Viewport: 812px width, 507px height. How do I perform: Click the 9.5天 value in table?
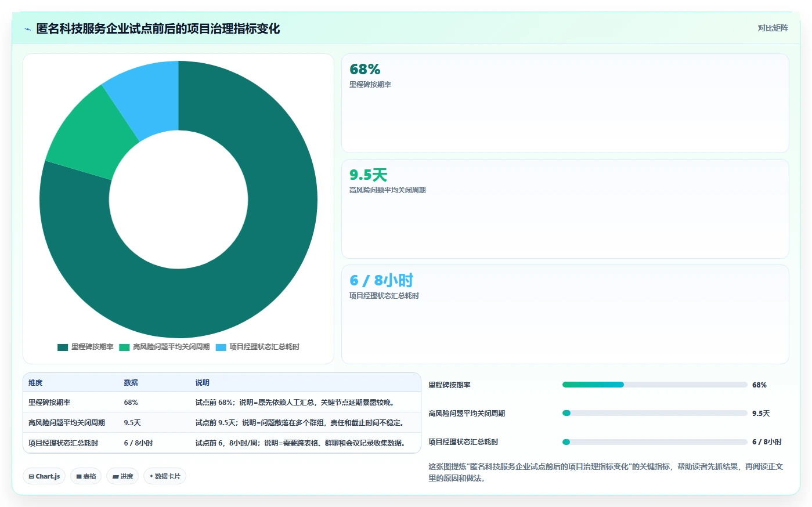pyautogui.click(x=132, y=423)
